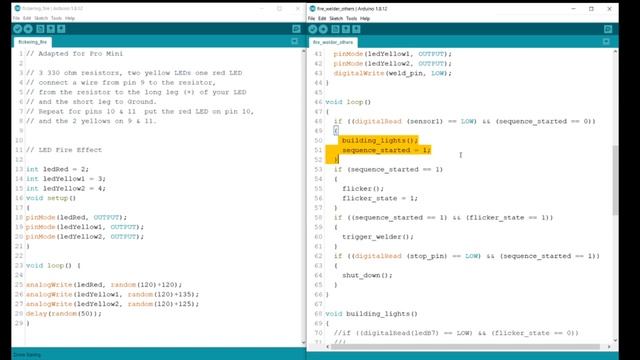Viewport: 640px width, 360px height.
Task: Open Serial Monitor in fire_welder_others window
Action: point(608,29)
